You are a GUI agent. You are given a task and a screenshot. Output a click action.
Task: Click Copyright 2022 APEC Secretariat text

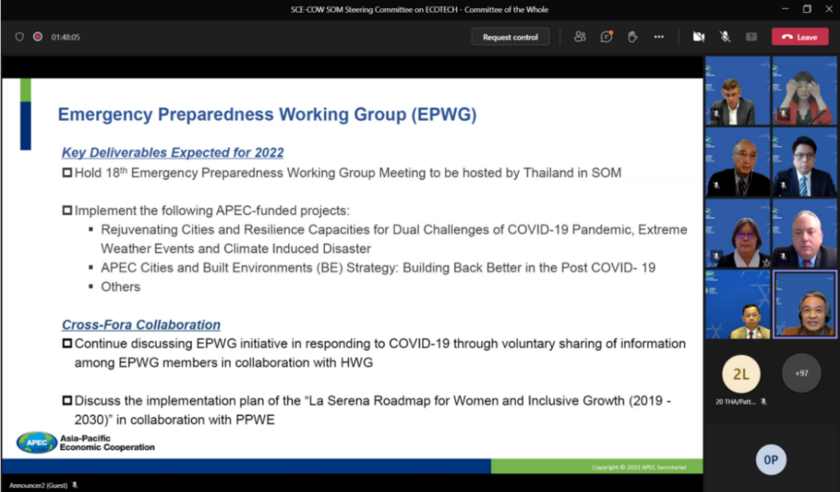coord(639,467)
